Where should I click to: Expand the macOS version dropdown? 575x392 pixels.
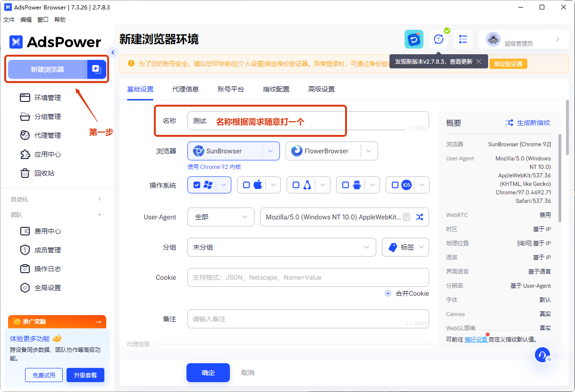273,185
